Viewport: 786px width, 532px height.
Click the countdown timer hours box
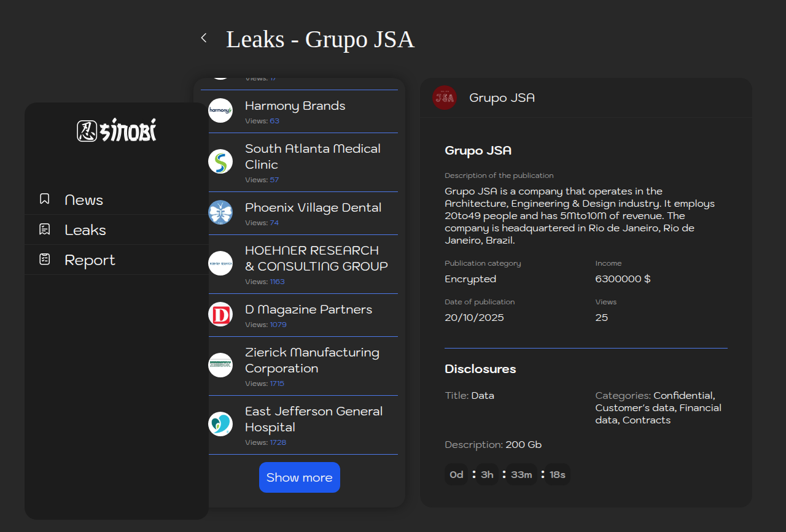(488, 474)
